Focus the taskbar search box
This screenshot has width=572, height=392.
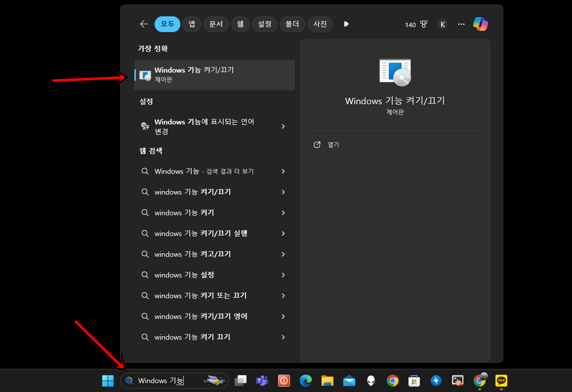click(x=174, y=381)
